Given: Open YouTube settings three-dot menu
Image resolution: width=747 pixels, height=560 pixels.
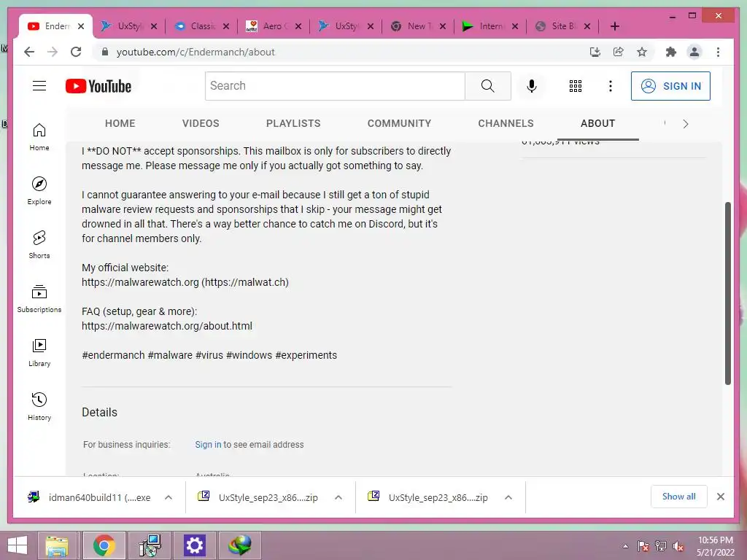Looking at the screenshot, I should 611,86.
